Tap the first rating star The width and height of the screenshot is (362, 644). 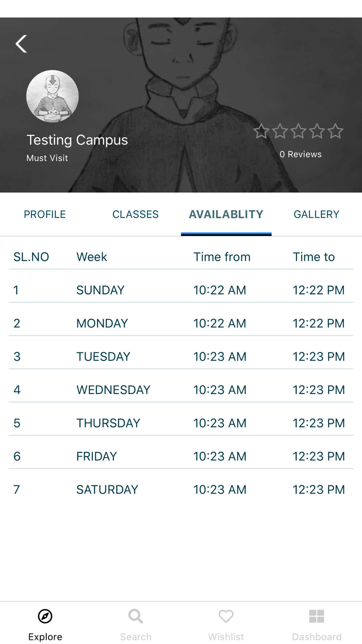pyautogui.click(x=261, y=131)
